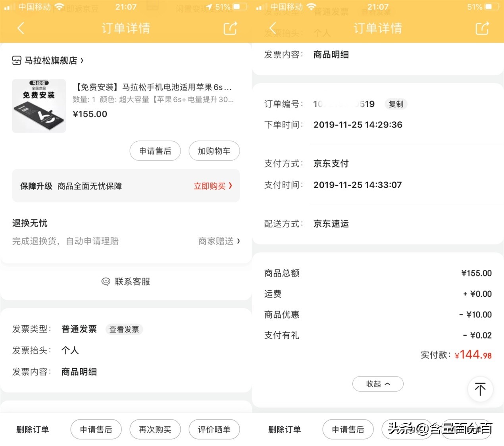The height and width of the screenshot is (446, 504).
Task: Tap 删除订单 at the bottom bar
Action: click(32, 429)
